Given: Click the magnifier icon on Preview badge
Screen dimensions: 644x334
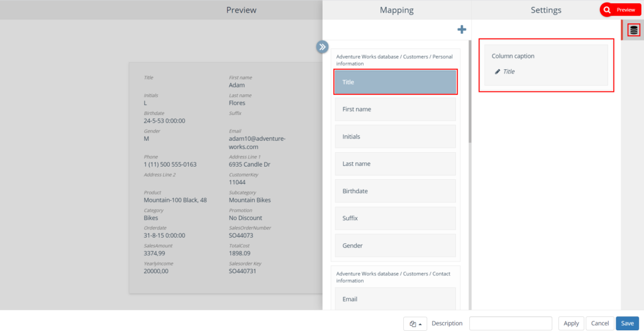Looking at the screenshot, I should click(607, 10).
